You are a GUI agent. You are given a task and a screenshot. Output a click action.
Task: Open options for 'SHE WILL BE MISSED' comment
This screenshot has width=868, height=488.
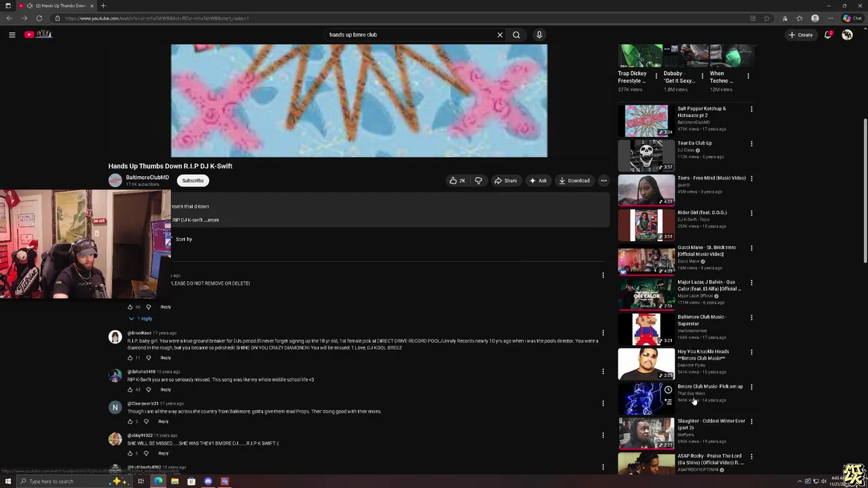[x=603, y=435]
